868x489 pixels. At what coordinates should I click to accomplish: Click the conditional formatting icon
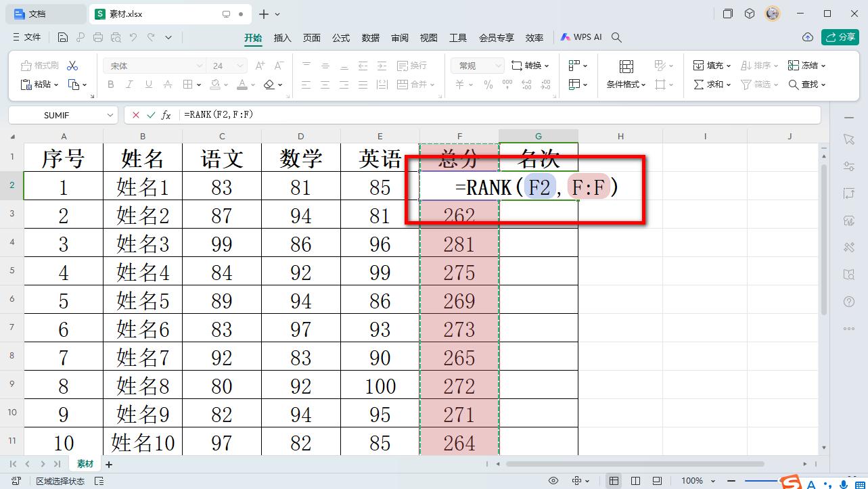coord(626,66)
